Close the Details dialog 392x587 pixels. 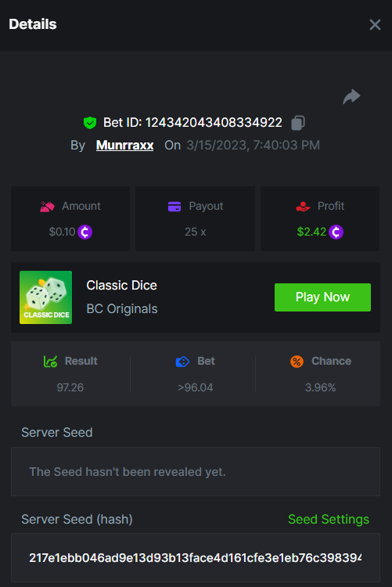click(x=375, y=25)
